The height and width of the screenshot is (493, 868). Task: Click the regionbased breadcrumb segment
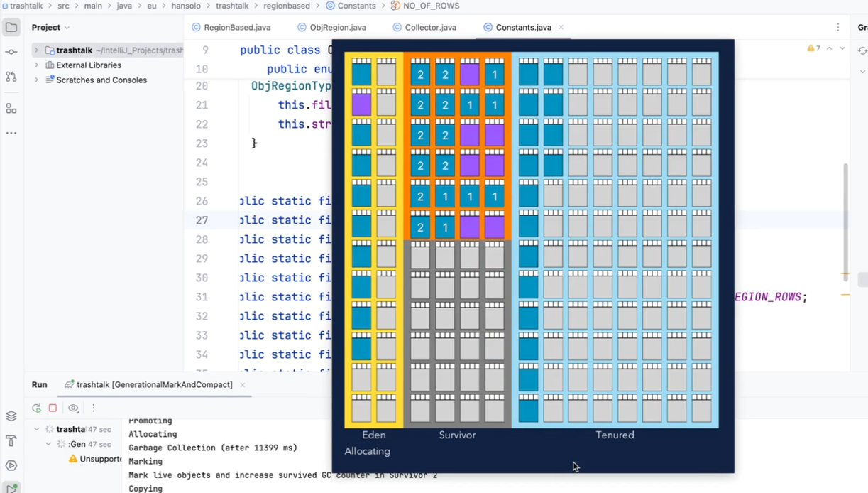point(285,6)
